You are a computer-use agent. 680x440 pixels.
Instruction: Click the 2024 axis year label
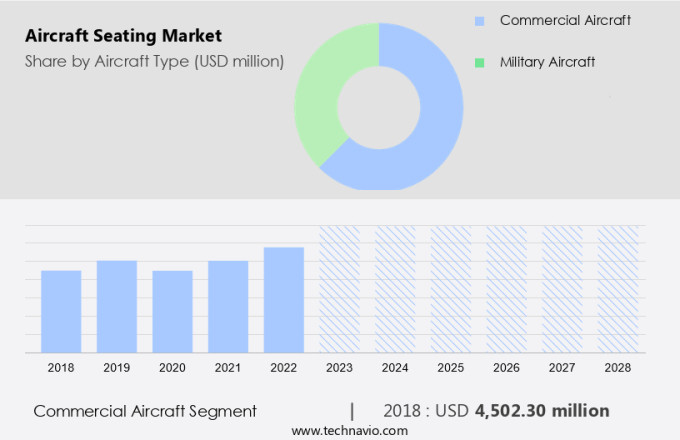tap(395, 368)
